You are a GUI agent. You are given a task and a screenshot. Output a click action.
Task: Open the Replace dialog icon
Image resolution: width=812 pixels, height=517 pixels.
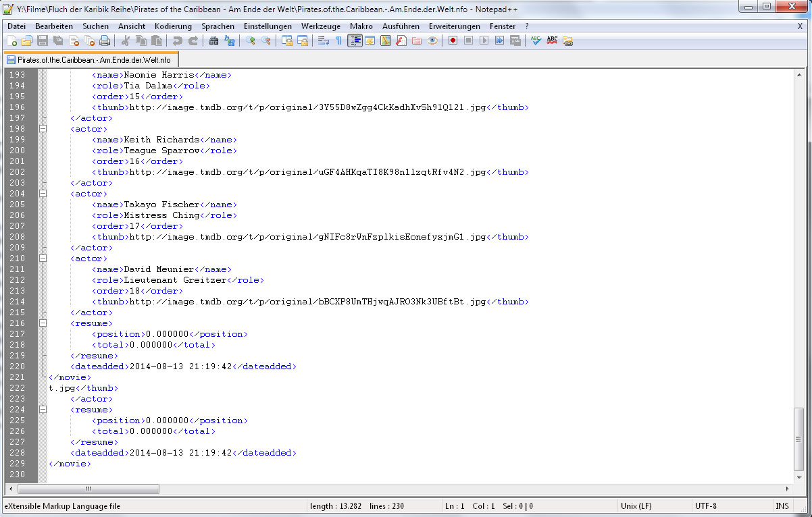[229, 41]
